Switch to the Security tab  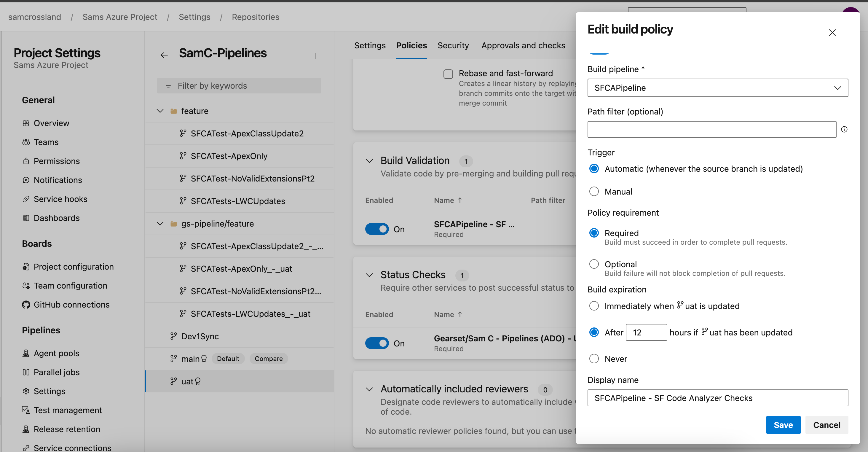point(453,45)
